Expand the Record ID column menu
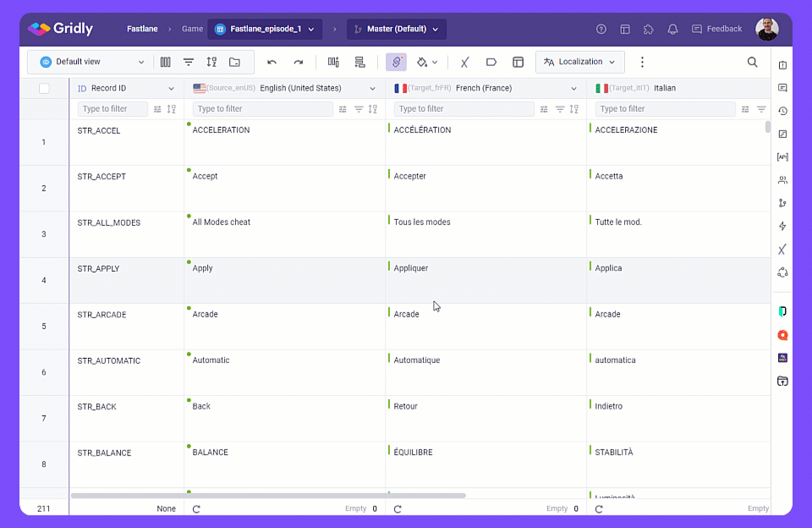This screenshot has height=528, width=812. point(171,89)
